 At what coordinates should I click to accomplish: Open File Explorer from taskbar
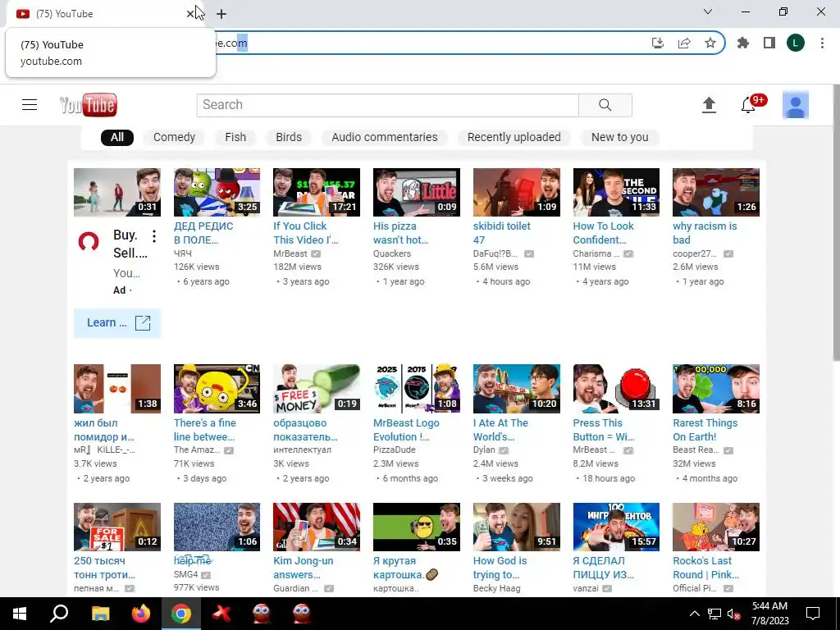100,614
